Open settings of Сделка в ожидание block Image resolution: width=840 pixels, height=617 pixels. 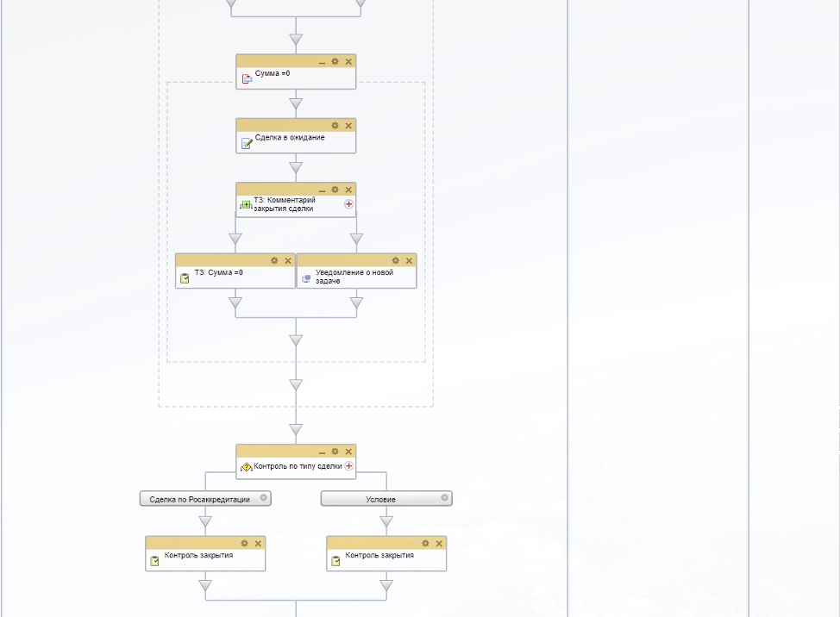tap(335, 125)
